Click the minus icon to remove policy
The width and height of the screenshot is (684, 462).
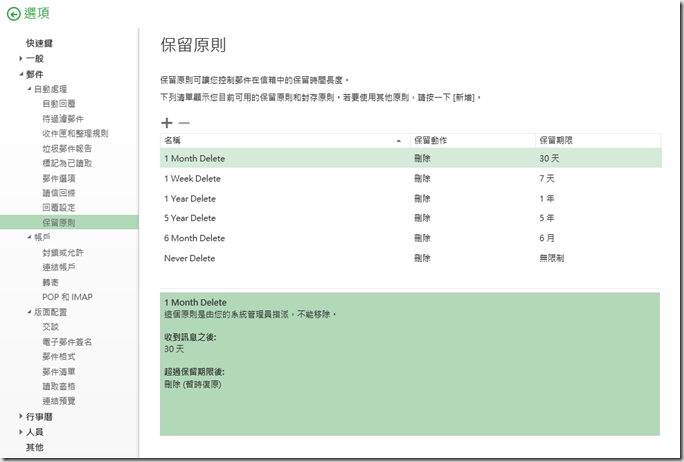[184, 122]
